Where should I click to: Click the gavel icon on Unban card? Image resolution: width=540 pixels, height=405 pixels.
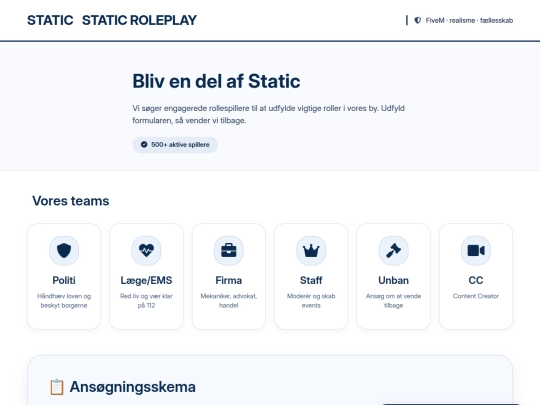pos(393,250)
